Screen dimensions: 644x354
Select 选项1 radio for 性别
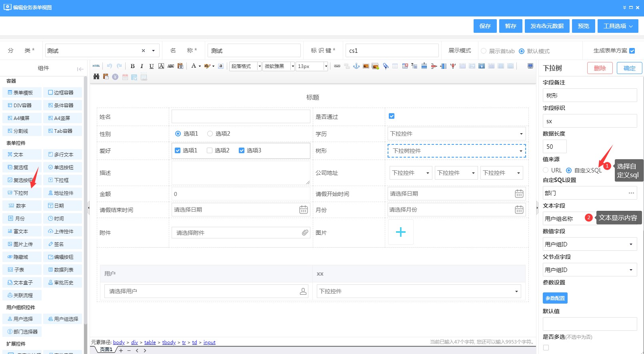tap(178, 134)
